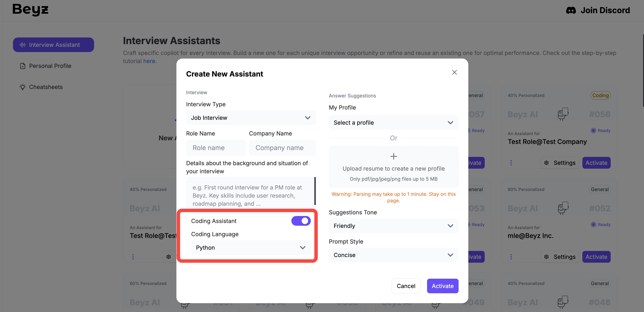Image resolution: width=644 pixels, height=312 pixels.
Task: Click the robot mascot on assistant #056
Action: pyautogui.click(x=563, y=114)
